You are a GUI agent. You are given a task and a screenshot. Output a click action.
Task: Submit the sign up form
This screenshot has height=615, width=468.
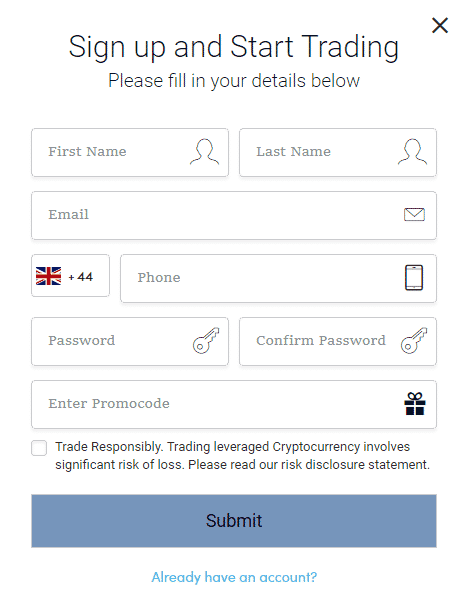click(x=234, y=521)
